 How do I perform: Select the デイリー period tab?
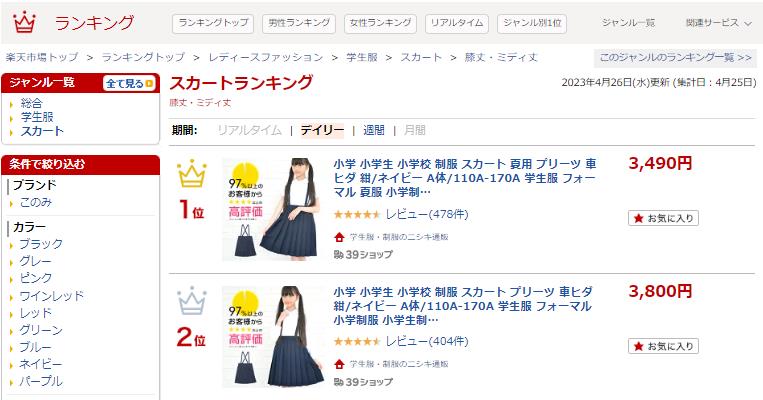[x=322, y=130]
